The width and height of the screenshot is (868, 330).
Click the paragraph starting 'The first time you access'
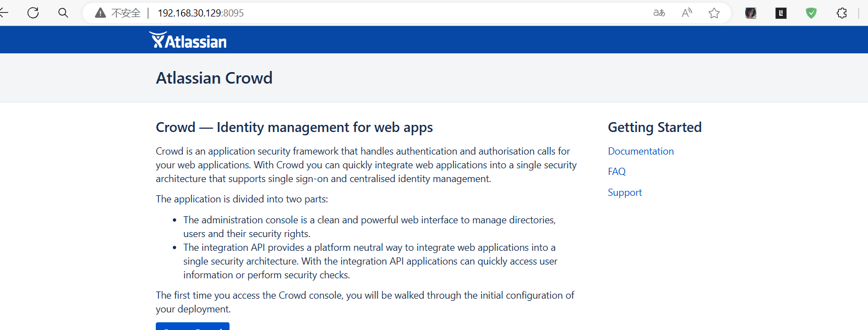365,302
